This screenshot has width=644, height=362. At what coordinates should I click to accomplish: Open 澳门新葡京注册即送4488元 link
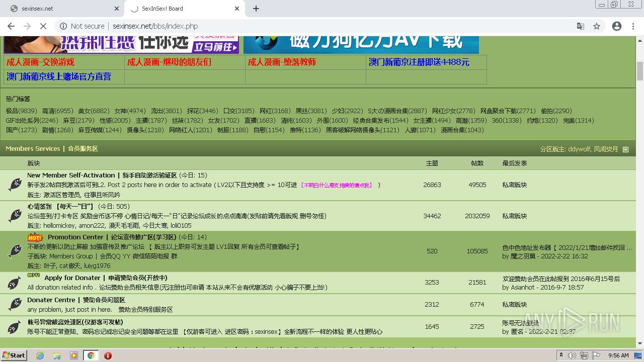[419, 62]
